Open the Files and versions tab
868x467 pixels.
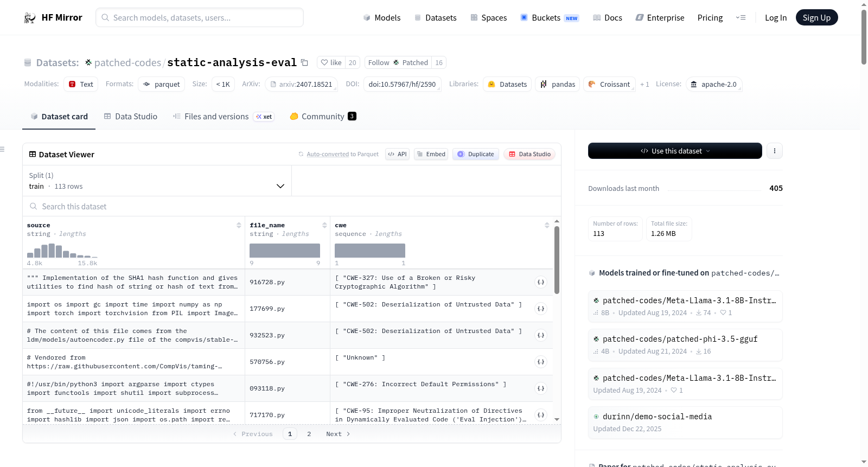coord(224,117)
